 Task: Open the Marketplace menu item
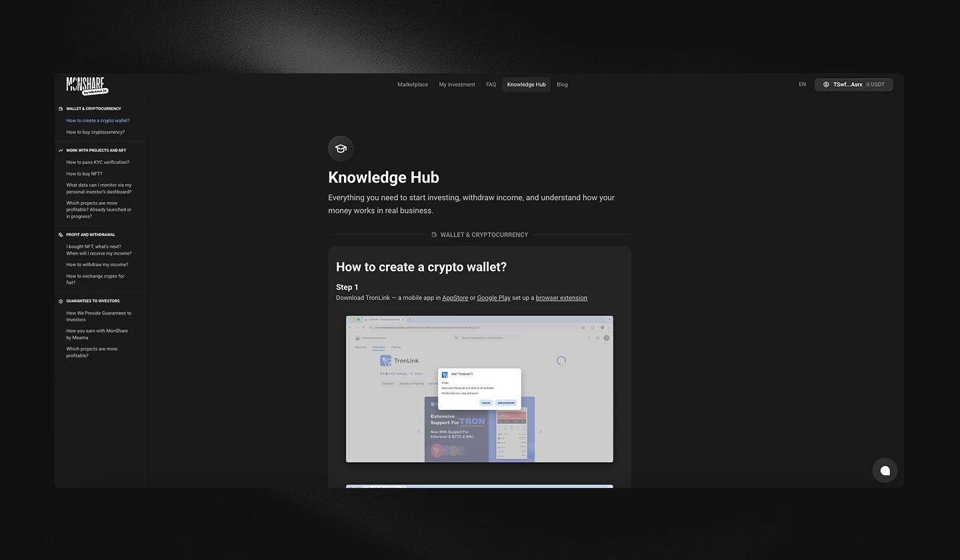pos(413,85)
